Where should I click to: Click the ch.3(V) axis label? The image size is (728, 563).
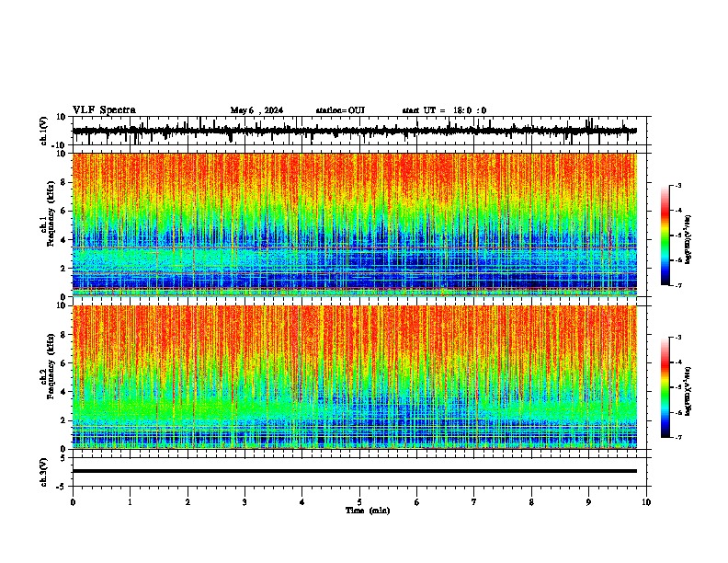point(44,472)
